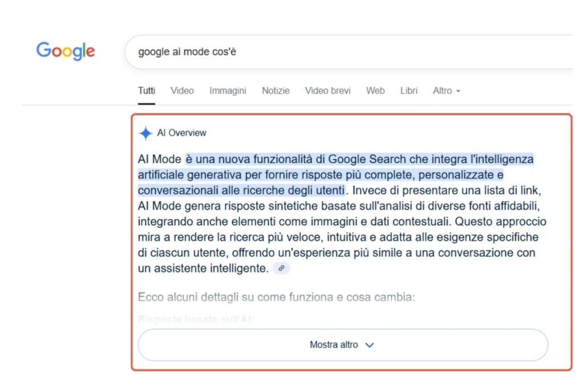
Task: Click the Google logo
Action: pos(66,51)
